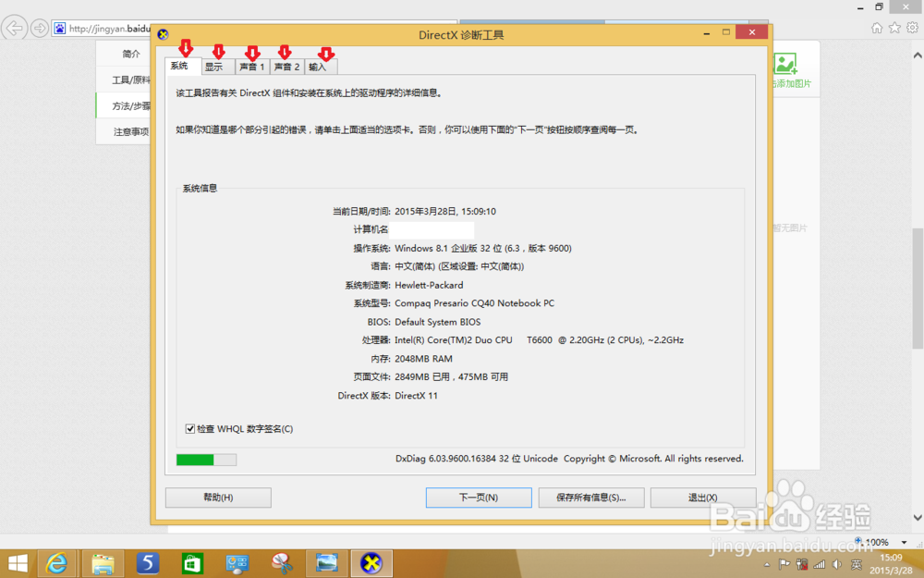This screenshot has height=578, width=924.
Task: Select 方法/步骤 in the webpage sidebar
Action: [131, 105]
